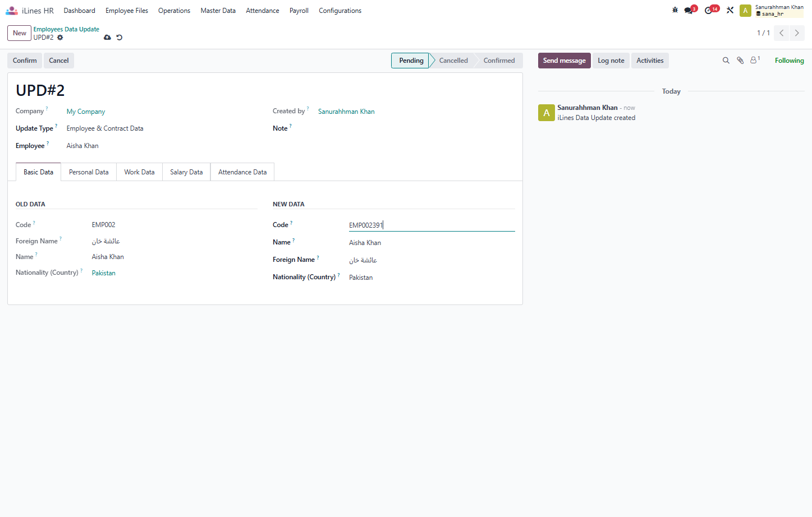Open the conversations chat icon
This screenshot has height=517, width=812.
tap(690, 10)
